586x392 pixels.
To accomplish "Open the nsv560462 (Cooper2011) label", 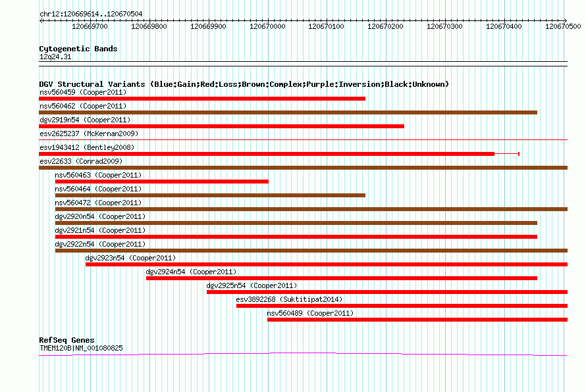I will [x=83, y=106].
